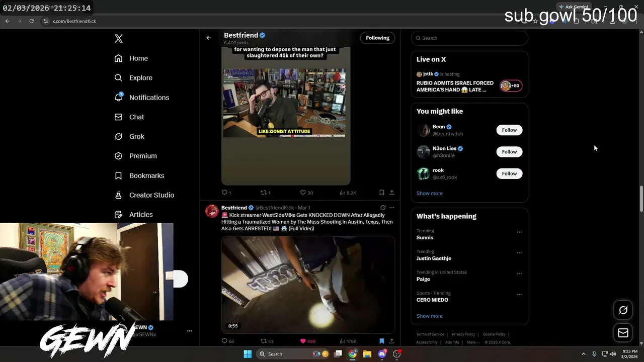Screen dimensions: 644x362
Task: Open Terms of Service link
Action: [430, 334]
